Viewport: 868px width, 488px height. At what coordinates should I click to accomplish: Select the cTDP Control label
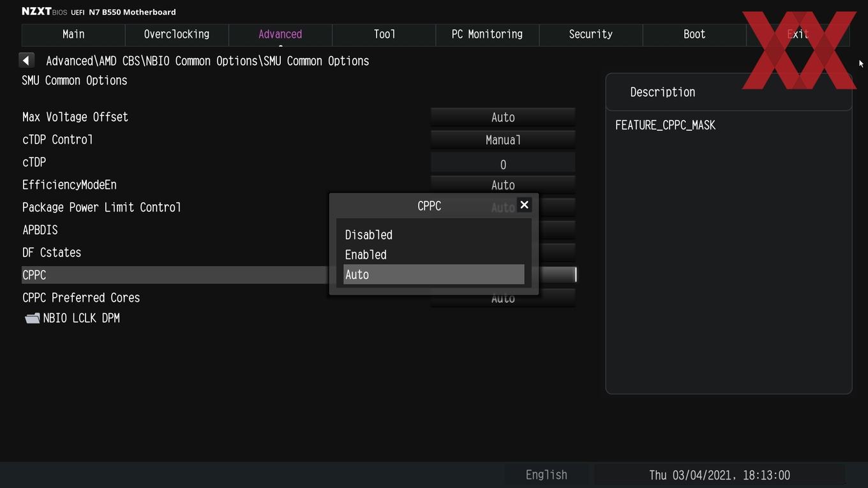click(57, 140)
